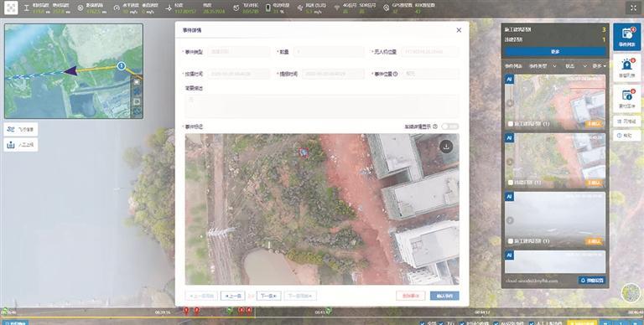The image size is (644, 325).
Task: Open the 更多 filter dropdown in event list
Action: pos(600,66)
